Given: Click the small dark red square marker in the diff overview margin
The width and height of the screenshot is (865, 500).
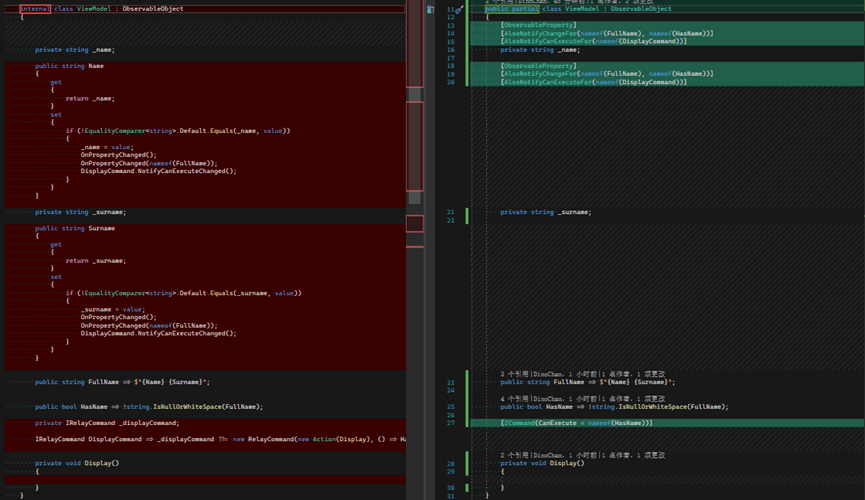Looking at the screenshot, I should [415, 224].
